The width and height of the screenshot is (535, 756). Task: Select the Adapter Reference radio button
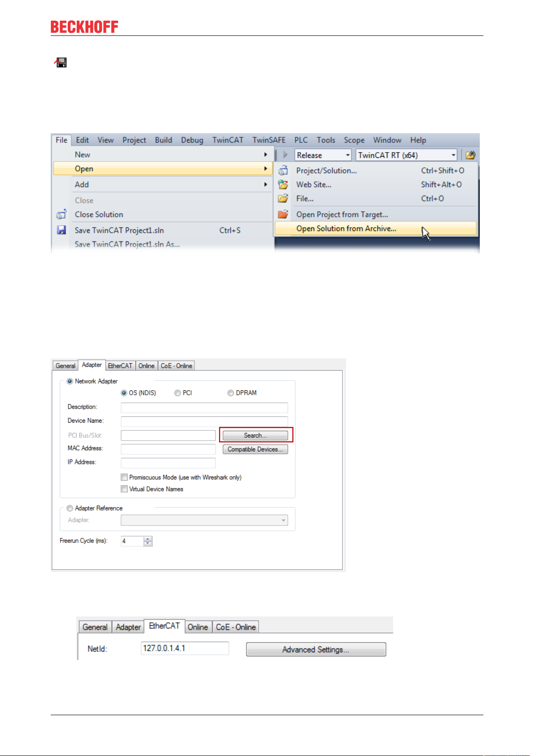coord(70,508)
